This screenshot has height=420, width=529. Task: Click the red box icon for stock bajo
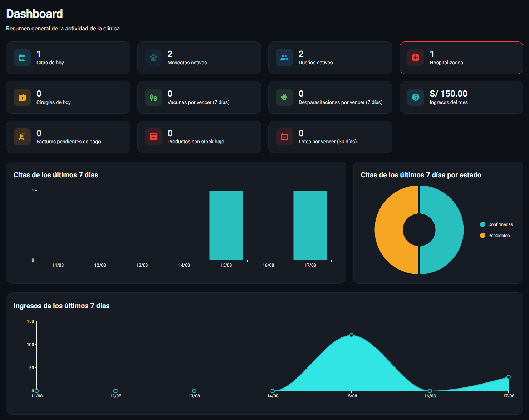coord(153,137)
